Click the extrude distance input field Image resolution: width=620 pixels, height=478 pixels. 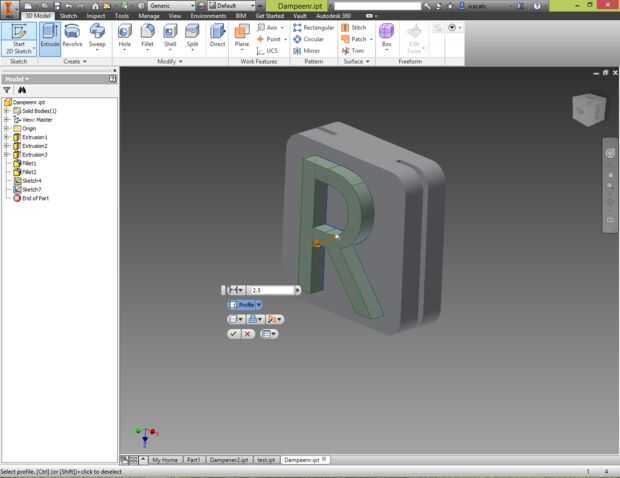273,290
